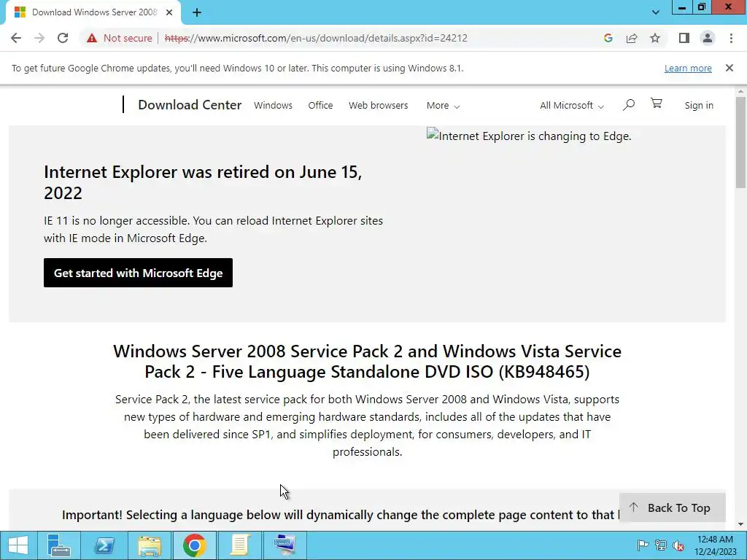Viewport: 747px width, 560px height.
Task: Go back using the browser back arrow
Action: 16,38
